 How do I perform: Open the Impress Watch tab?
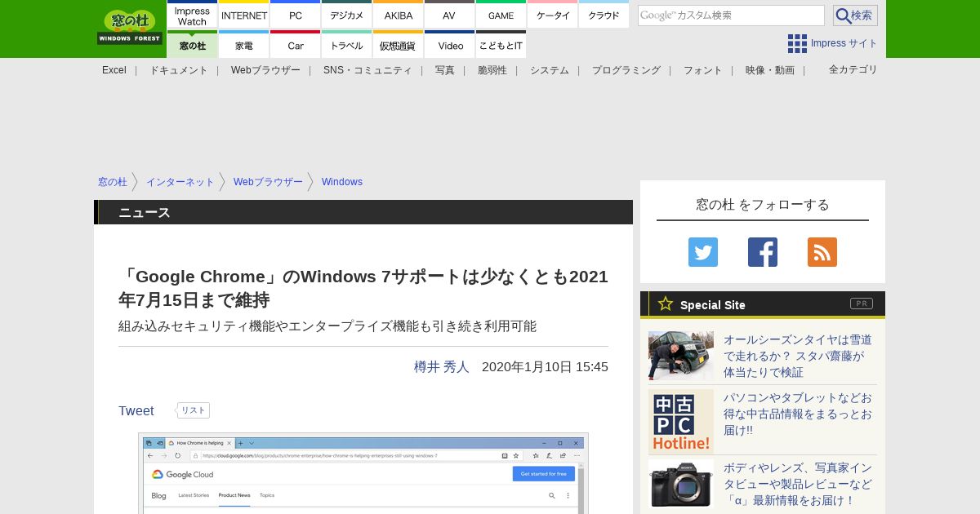(192, 16)
